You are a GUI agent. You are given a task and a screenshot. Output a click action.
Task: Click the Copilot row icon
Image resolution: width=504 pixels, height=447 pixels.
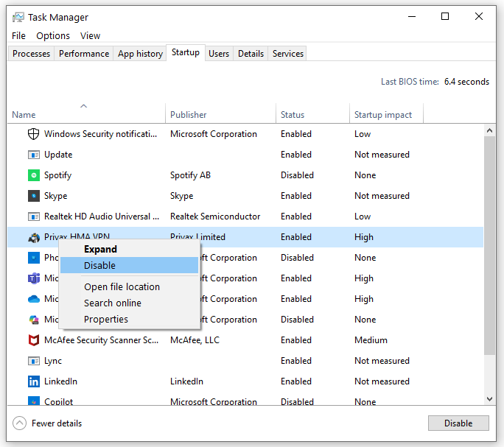click(33, 401)
